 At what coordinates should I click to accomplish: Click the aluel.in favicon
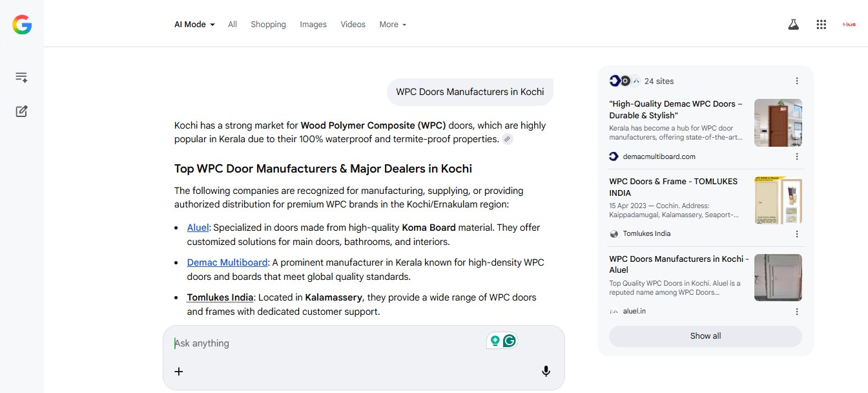pyautogui.click(x=614, y=312)
